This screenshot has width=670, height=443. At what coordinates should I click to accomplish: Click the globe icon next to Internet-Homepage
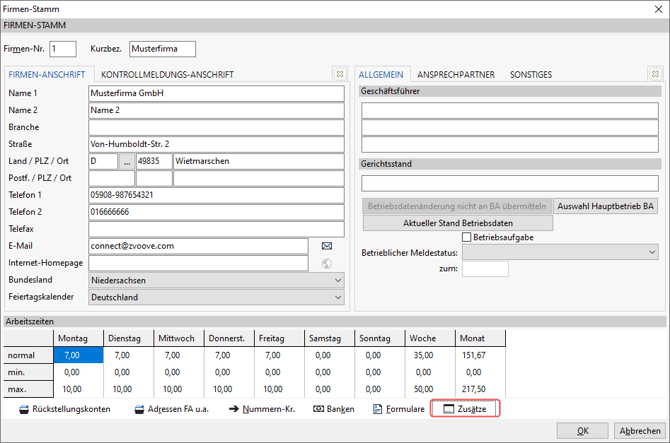326,263
